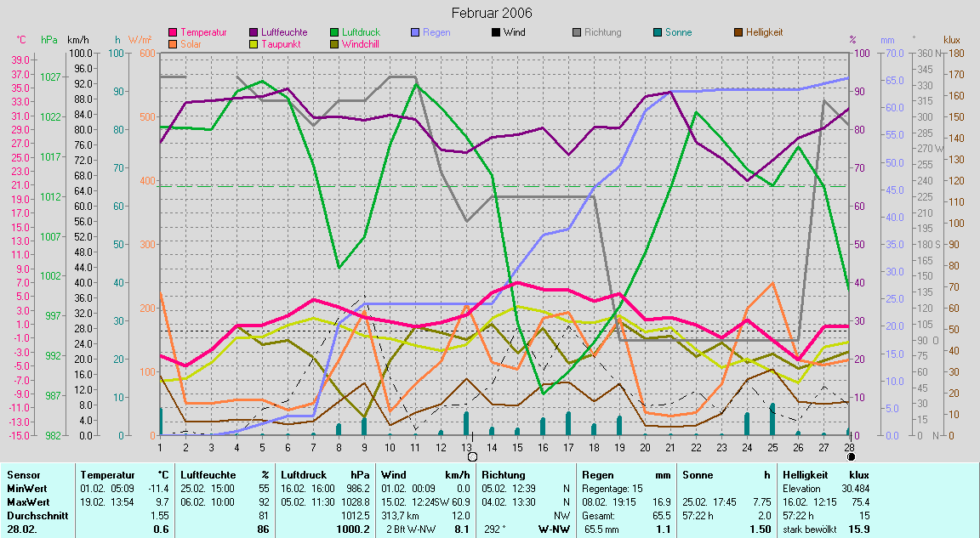980x538 pixels.
Task: Click the Februar 2006 chart title
Action: pyautogui.click(x=490, y=14)
